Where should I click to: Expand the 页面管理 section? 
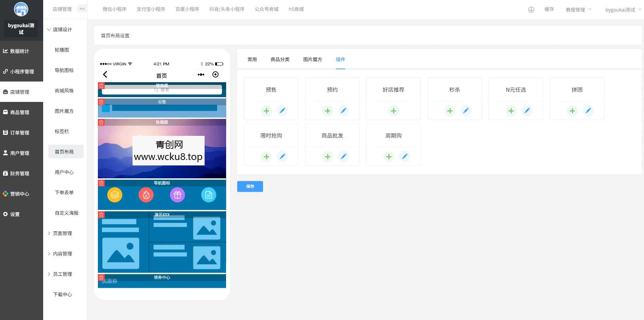pos(62,233)
